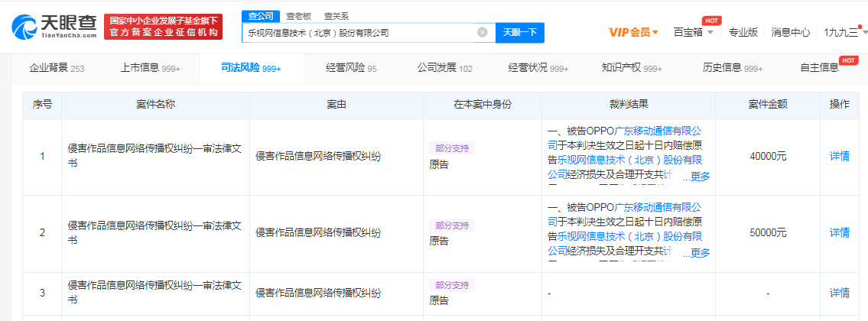The height and width of the screenshot is (321, 868).
Task: Open 详情 for case row 1
Action: click(839, 157)
